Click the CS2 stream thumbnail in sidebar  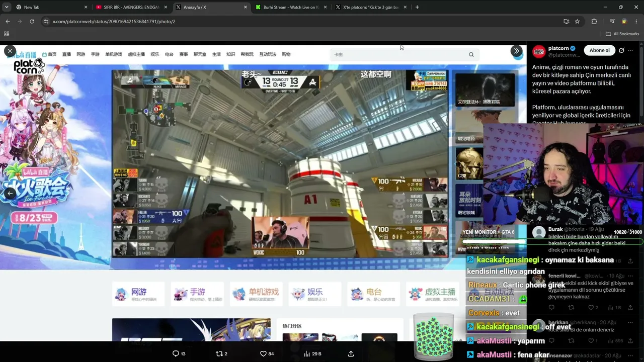(x=469, y=163)
